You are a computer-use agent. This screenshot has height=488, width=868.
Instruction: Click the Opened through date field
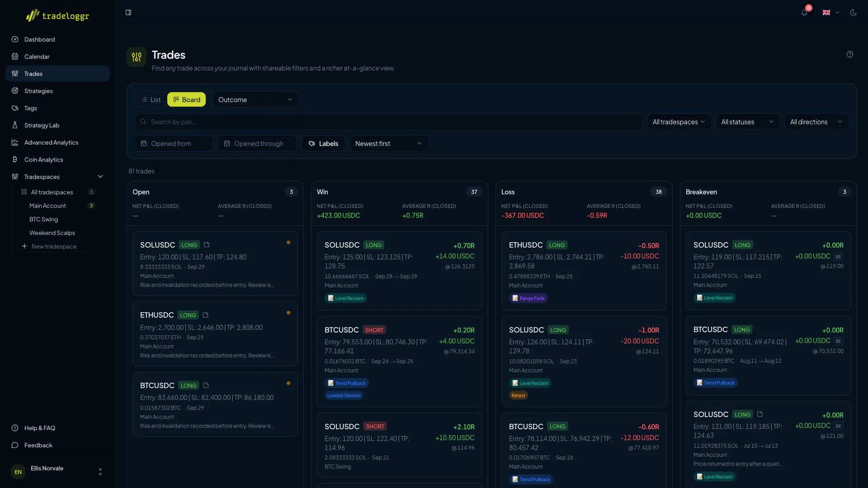coord(257,143)
